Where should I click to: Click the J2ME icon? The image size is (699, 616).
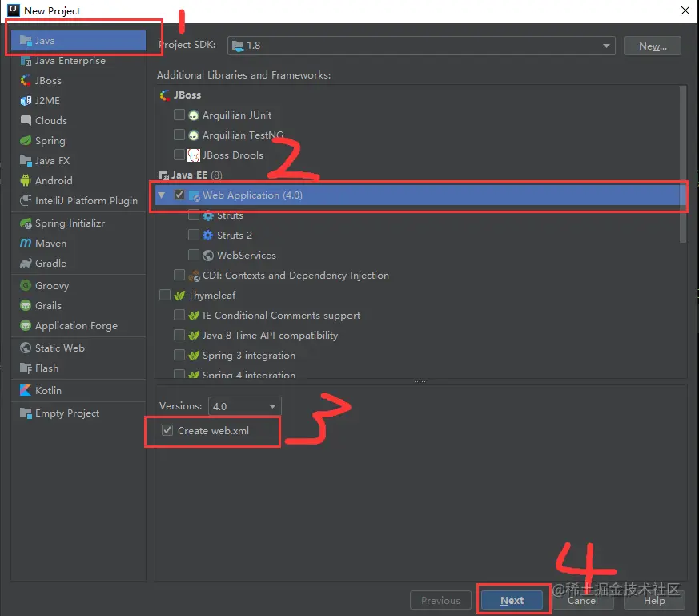pos(26,101)
